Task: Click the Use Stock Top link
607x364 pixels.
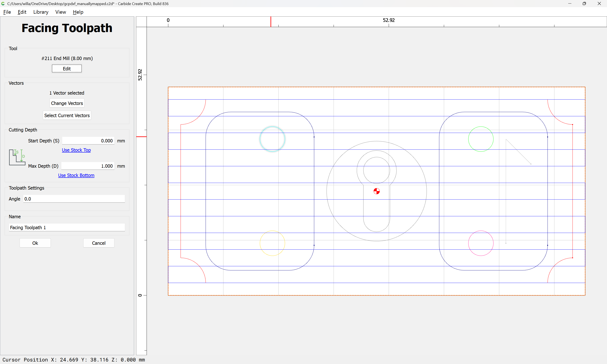Action: pos(76,150)
